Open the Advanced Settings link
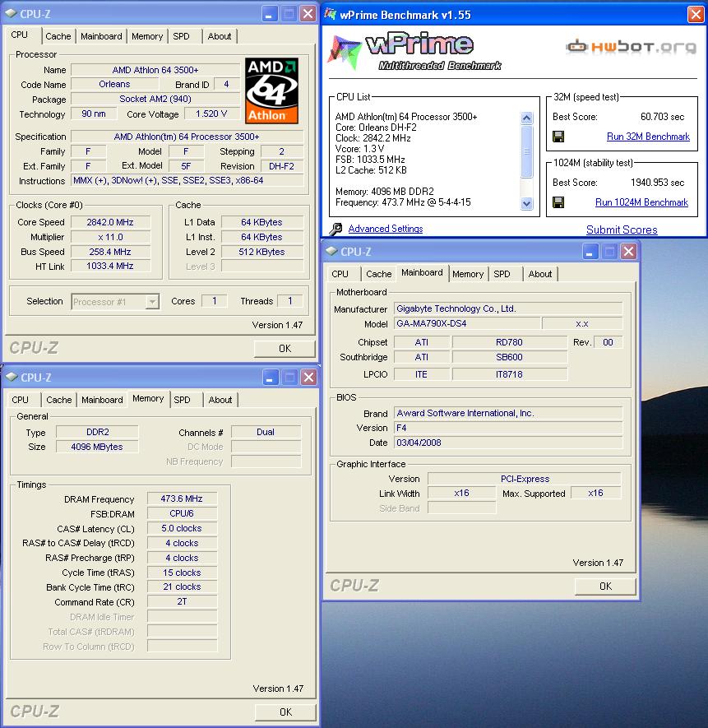 [386, 229]
